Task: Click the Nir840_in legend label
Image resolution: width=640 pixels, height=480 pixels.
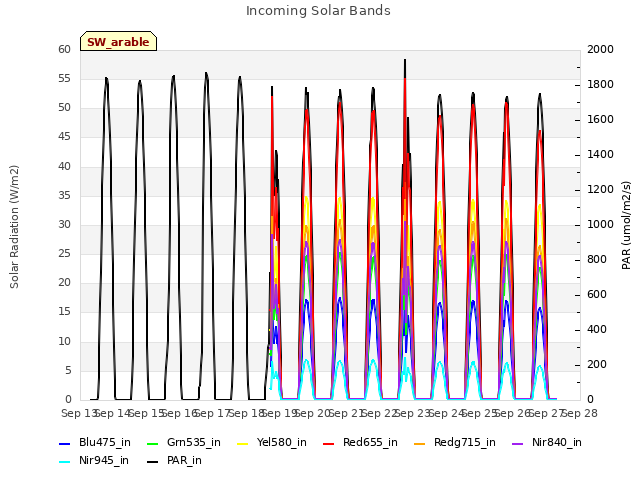Action: [557, 442]
